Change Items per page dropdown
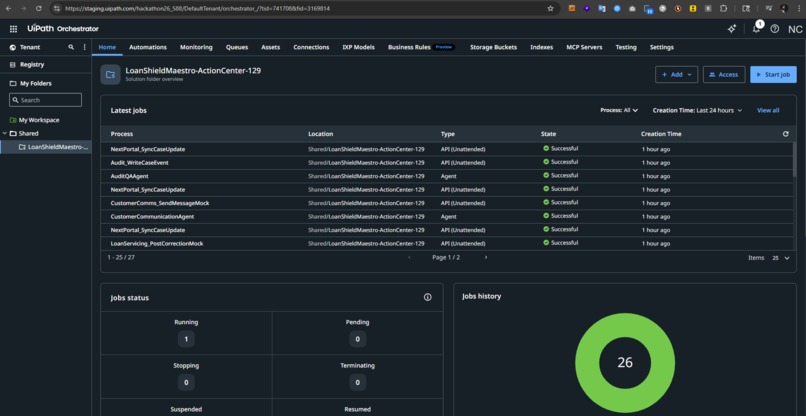 point(781,258)
